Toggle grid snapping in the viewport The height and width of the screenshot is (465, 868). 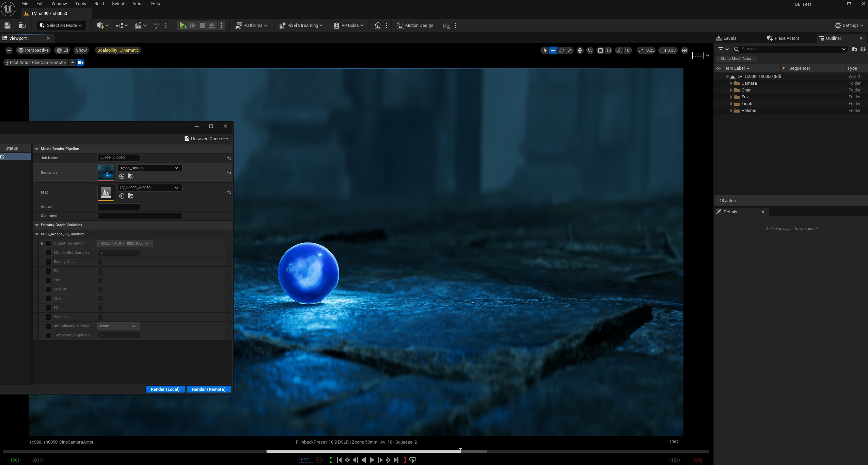(600, 50)
